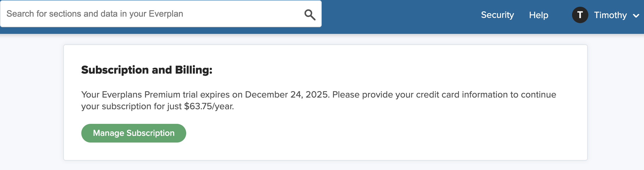Click the word Security in the header

pos(497,15)
